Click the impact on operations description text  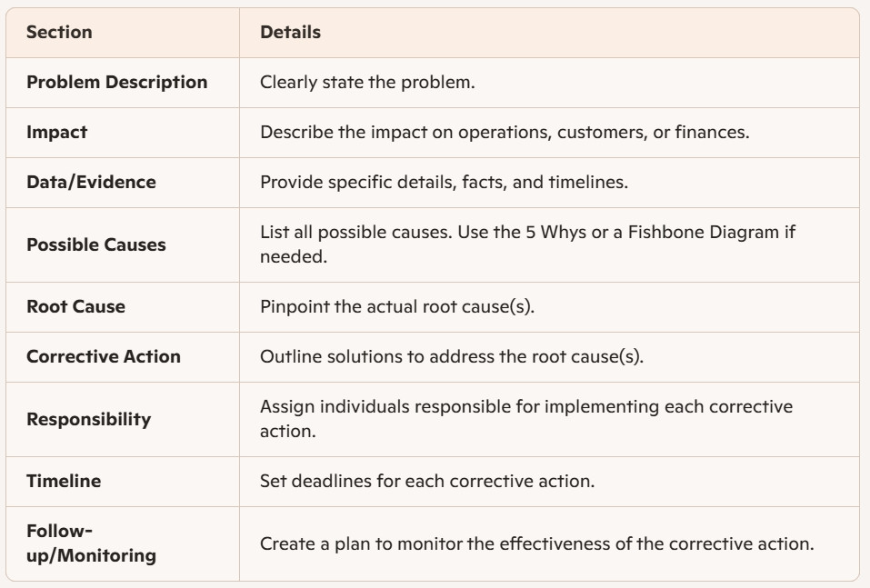pyautogui.click(x=505, y=132)
